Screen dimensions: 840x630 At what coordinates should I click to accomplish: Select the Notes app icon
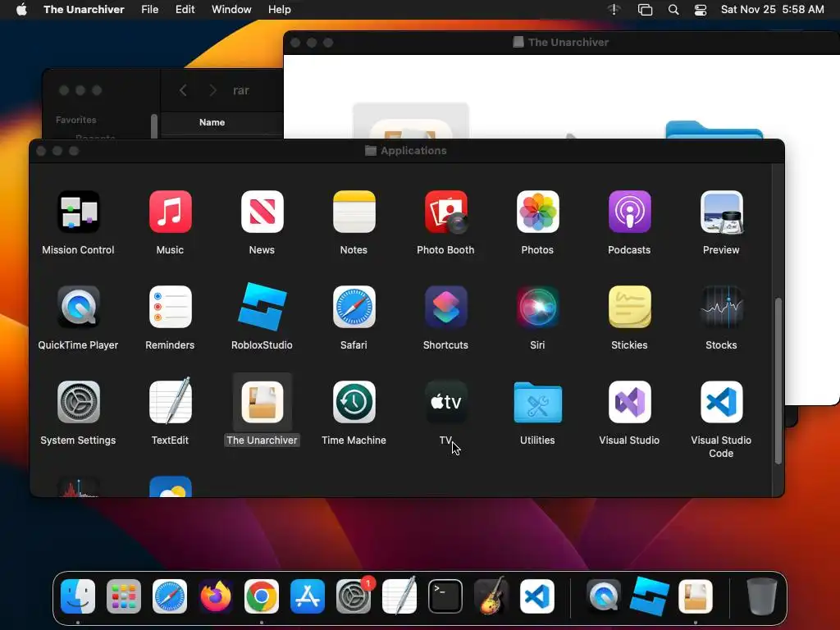354,212
